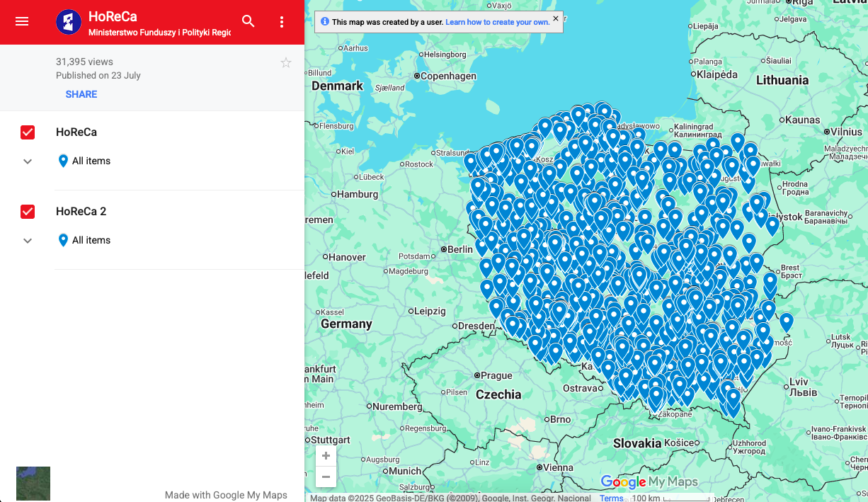The width and height of the screenshot is (868, 502).
Task: Expand the HoReCa layer items chevron
Action: pos(28,161)
